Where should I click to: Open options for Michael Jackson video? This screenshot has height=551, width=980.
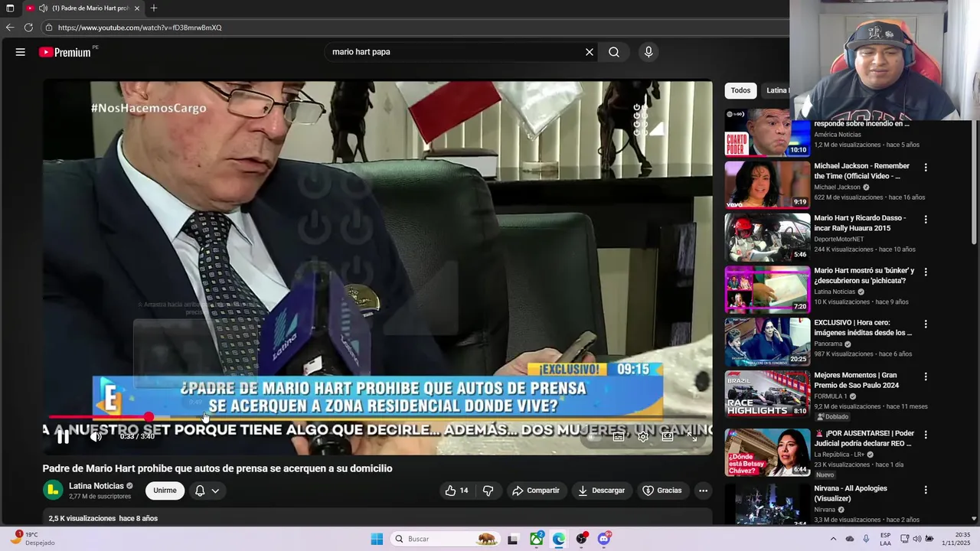[x=926, y=168]
